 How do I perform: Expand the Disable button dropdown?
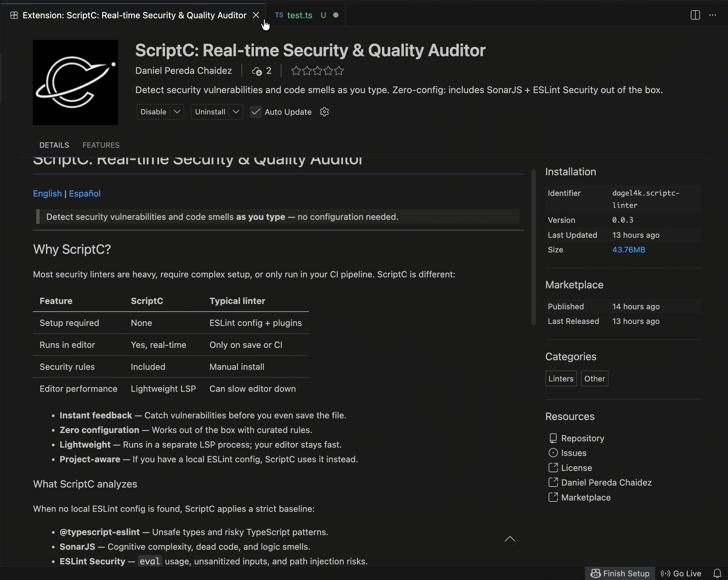click(x=177, y=112)
